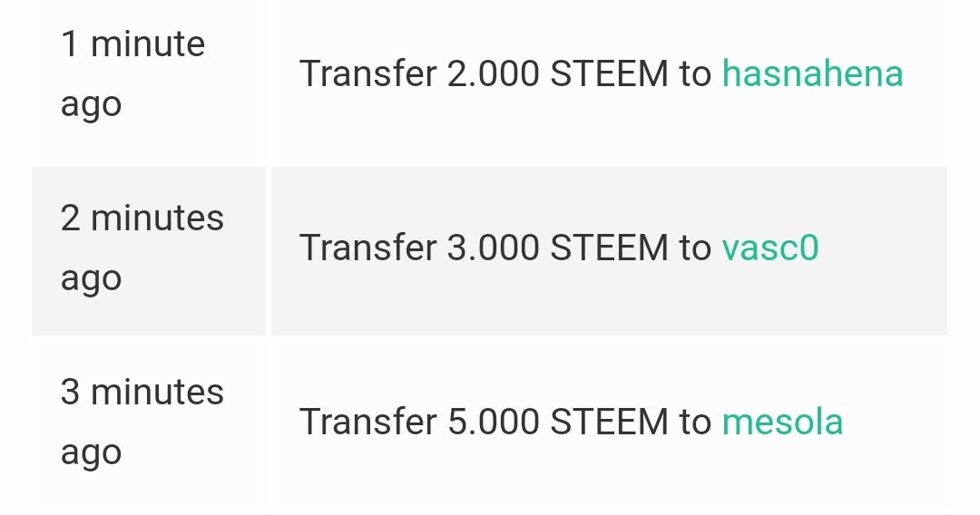Select the 2.000 STEEM amount text
Image resolution: width=980 pixels, height=515 pixels.
[x=557, y=73]
